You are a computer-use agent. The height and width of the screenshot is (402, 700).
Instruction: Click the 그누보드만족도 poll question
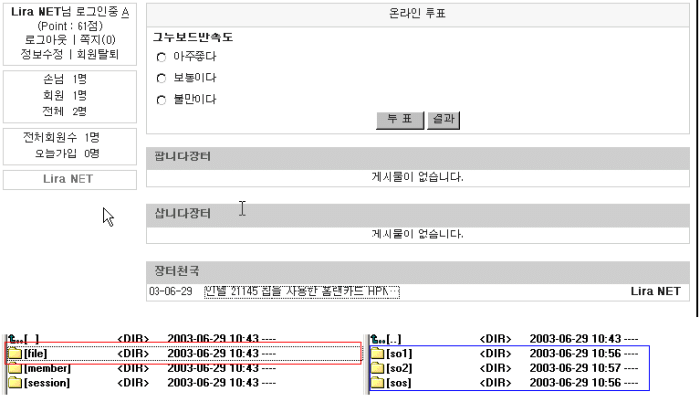pyautogui.click(x=193, y=37)
